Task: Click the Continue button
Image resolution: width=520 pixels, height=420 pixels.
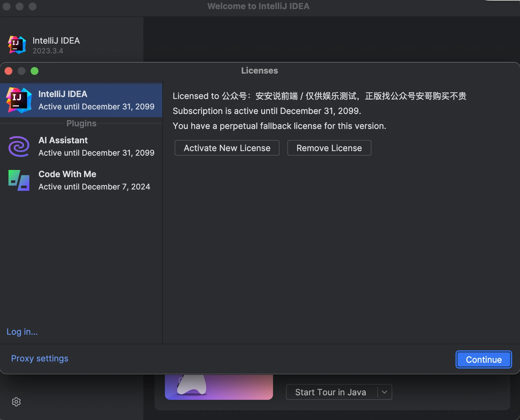Action: tap(484, 359)
